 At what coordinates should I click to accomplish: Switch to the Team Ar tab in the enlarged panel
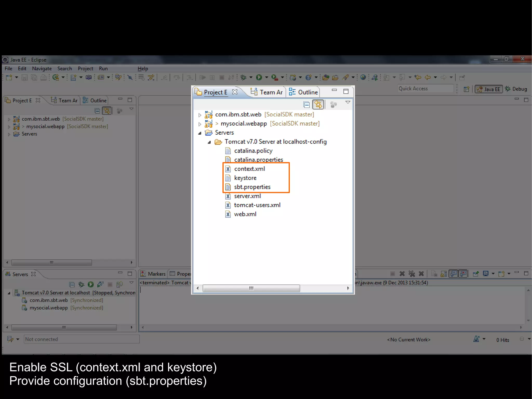266,92
